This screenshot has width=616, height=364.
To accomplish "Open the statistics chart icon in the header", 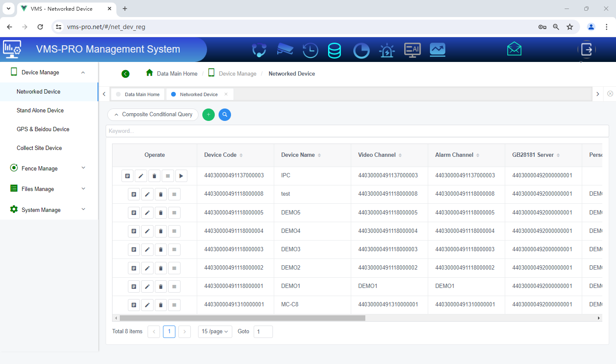I will 437,50.
